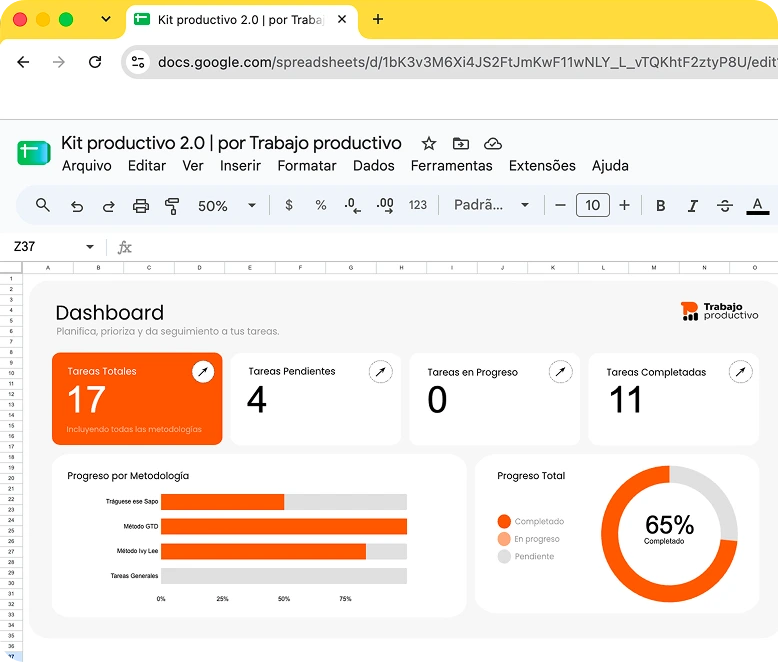Click the Pendiente legend dot
The image size is (778, 662).
(x=504, y=556)
